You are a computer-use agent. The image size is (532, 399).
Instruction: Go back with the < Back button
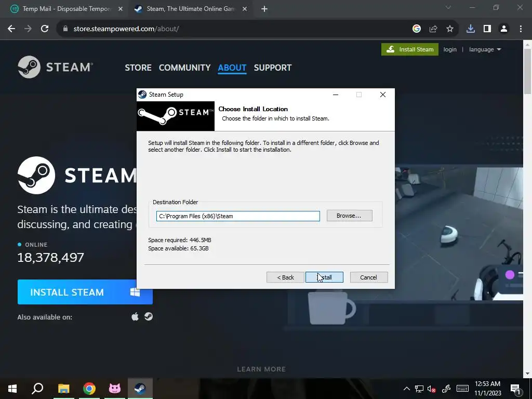285,277
